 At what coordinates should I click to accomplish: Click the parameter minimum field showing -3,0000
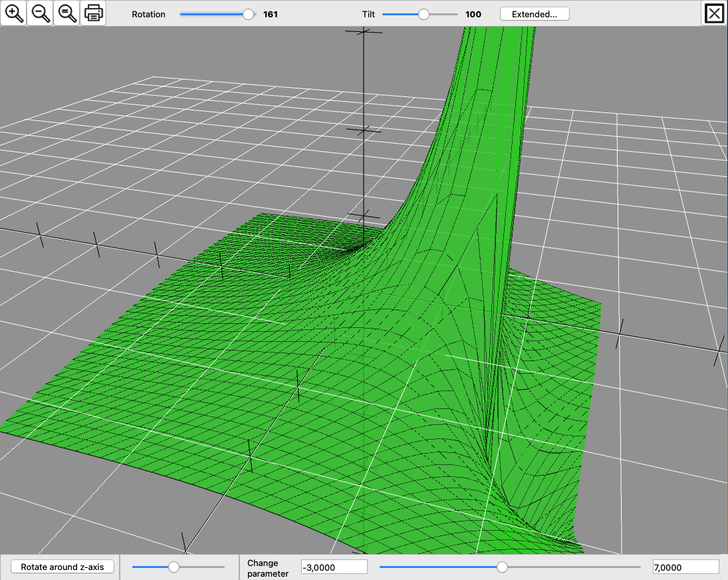334,567
